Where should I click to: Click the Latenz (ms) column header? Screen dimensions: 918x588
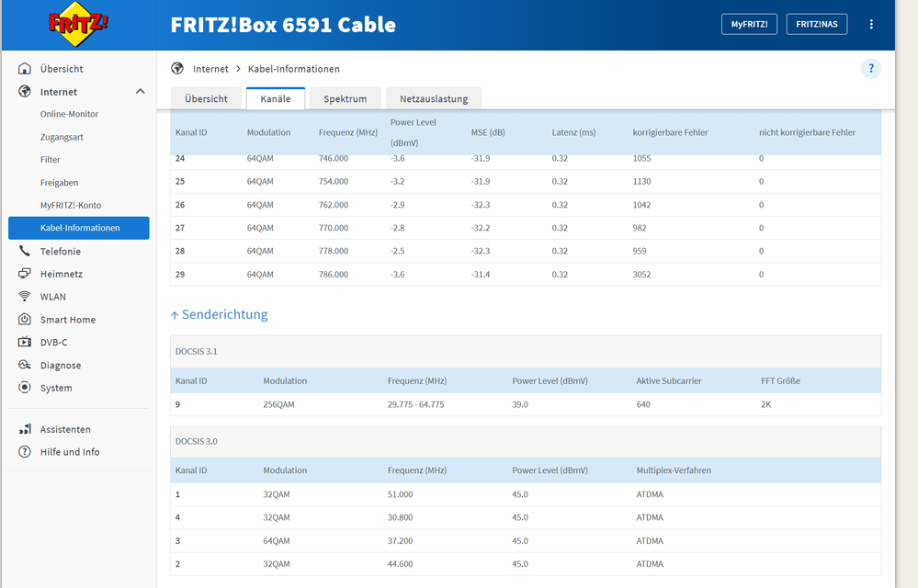point(573,133)
